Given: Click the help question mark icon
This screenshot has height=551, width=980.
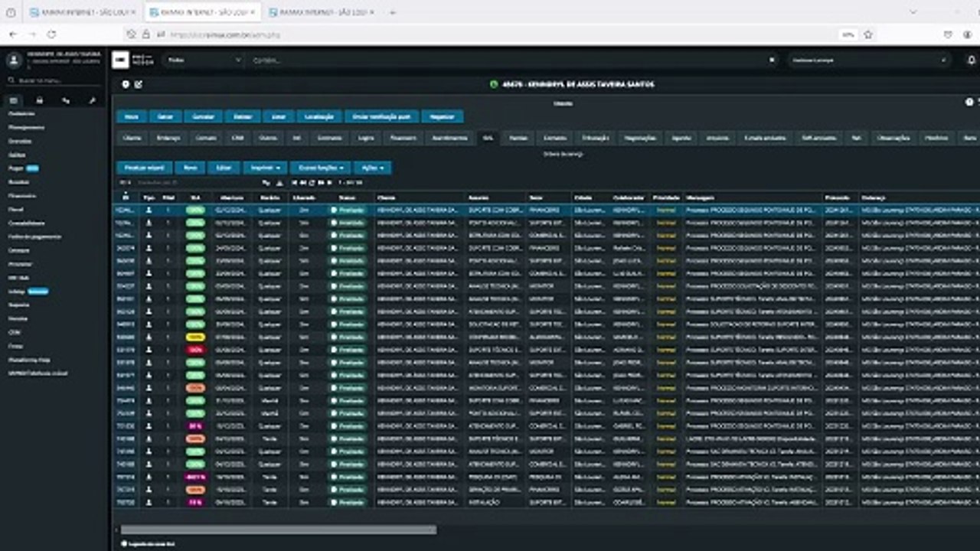Looking at the screenshot, I should tap(969, 102).
